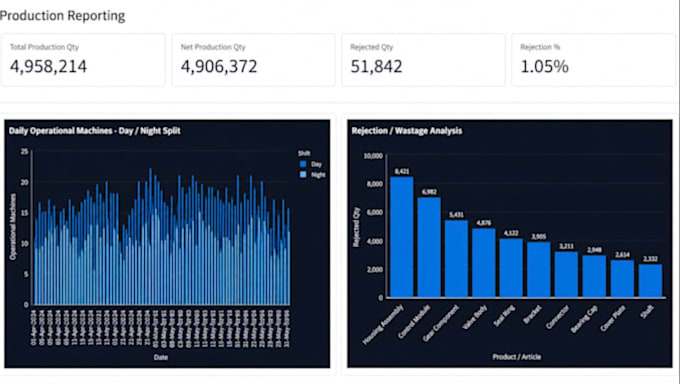680x384 pixels.
Task: Click the 'Housing Assembly' axis label
Action: pos(383,325)
